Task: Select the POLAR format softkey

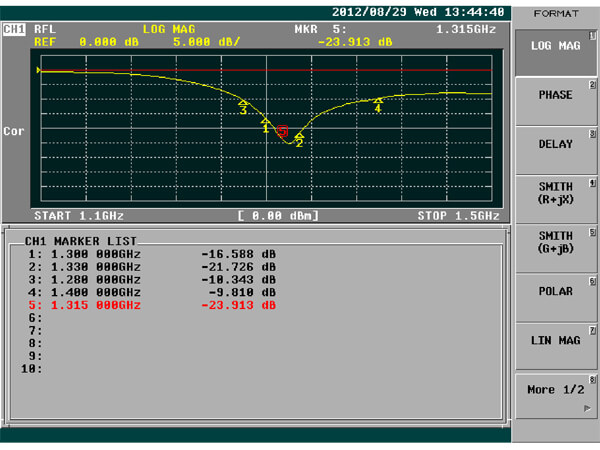Action: point(555,298)
